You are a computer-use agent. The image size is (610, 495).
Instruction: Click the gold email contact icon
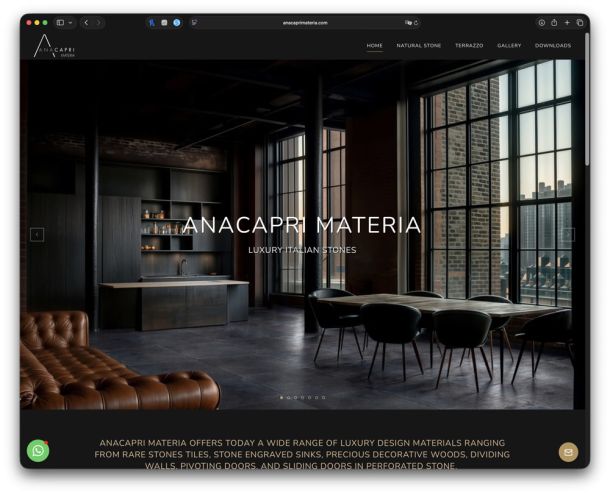(x=568, y=452)
